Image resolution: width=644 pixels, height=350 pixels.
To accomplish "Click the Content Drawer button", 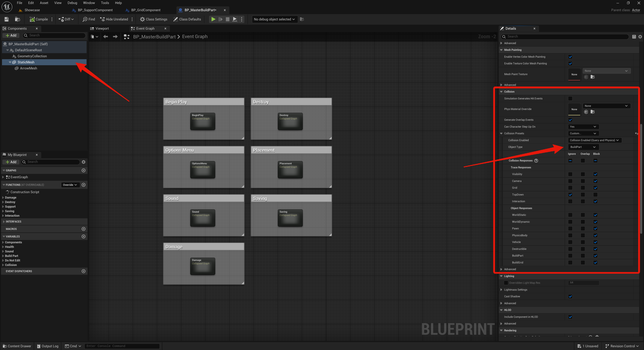I will pos(17,346).
